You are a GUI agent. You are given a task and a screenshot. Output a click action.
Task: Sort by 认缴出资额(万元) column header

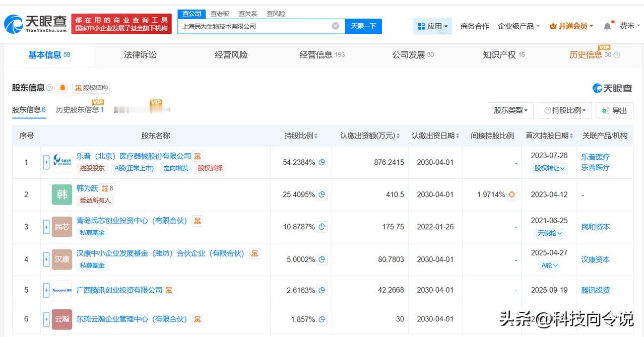(370, 136)
